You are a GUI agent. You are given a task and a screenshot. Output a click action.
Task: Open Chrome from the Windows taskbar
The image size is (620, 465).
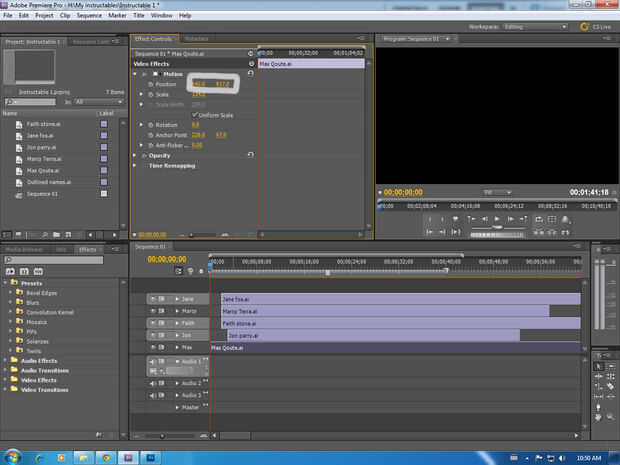(106, 455)
